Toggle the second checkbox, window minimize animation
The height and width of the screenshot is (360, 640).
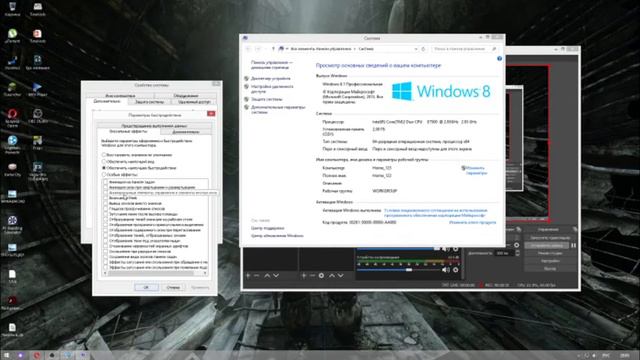(106, 187)
